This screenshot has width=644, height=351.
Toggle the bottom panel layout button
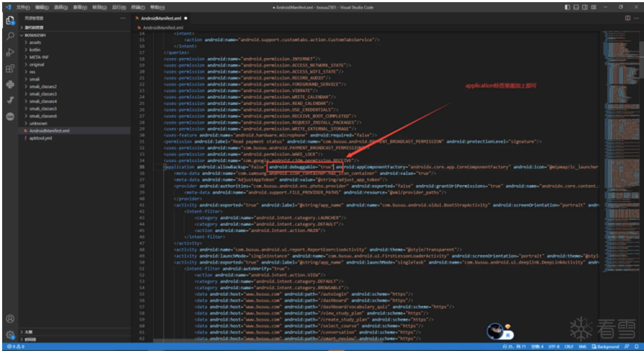coord(576,7)
